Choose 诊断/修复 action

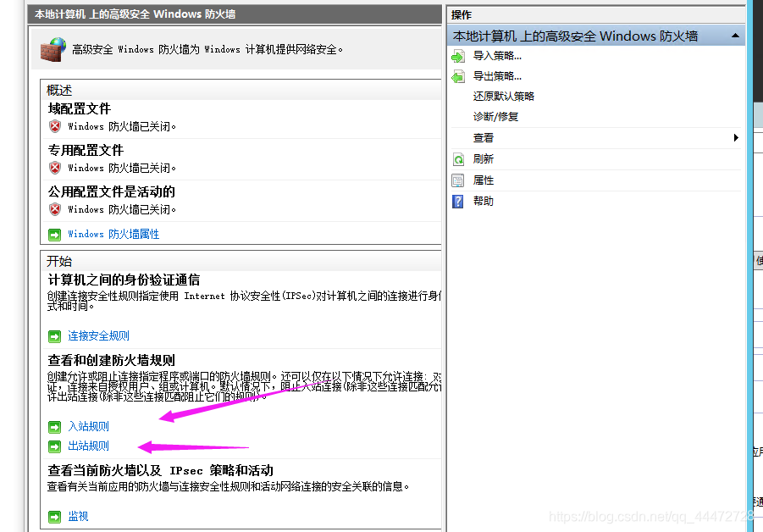click(496, 117)
